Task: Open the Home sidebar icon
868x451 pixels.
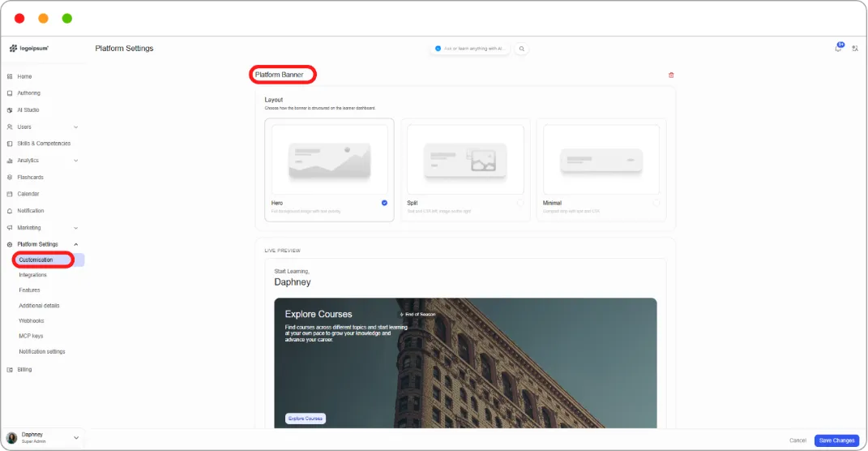Action: point(10,76)
